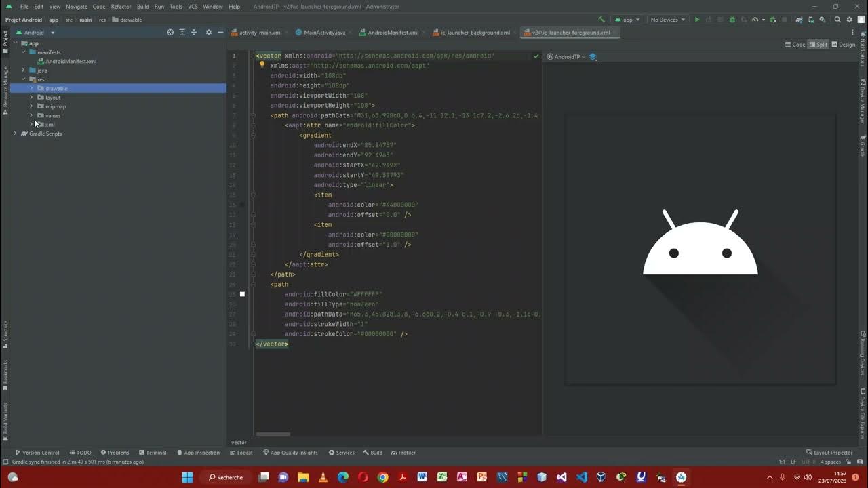Expand the drawable folder in tree
Viewport: 868px width, 488px height.
[x=31, y=88]
